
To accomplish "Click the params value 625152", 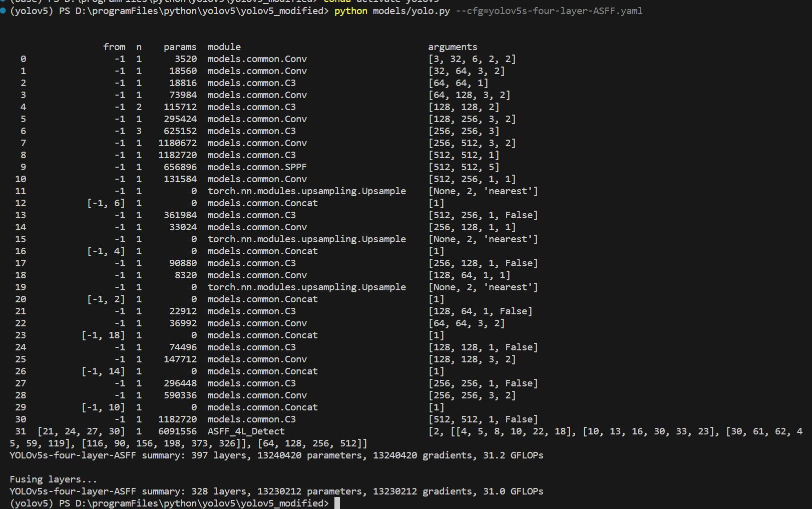I will pyautogui.click(x=180, y=131).
